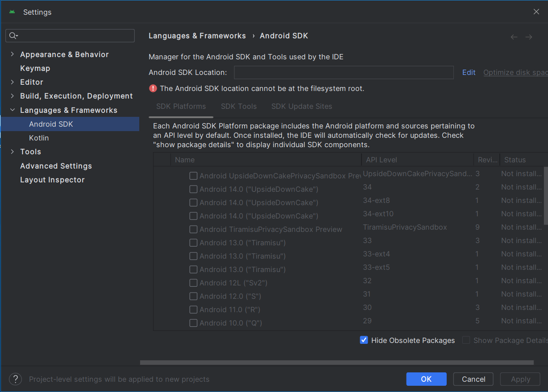This screenshot has height=392, width=548.
Task: Click the Android logo in title bar
Action: point(12,12)
